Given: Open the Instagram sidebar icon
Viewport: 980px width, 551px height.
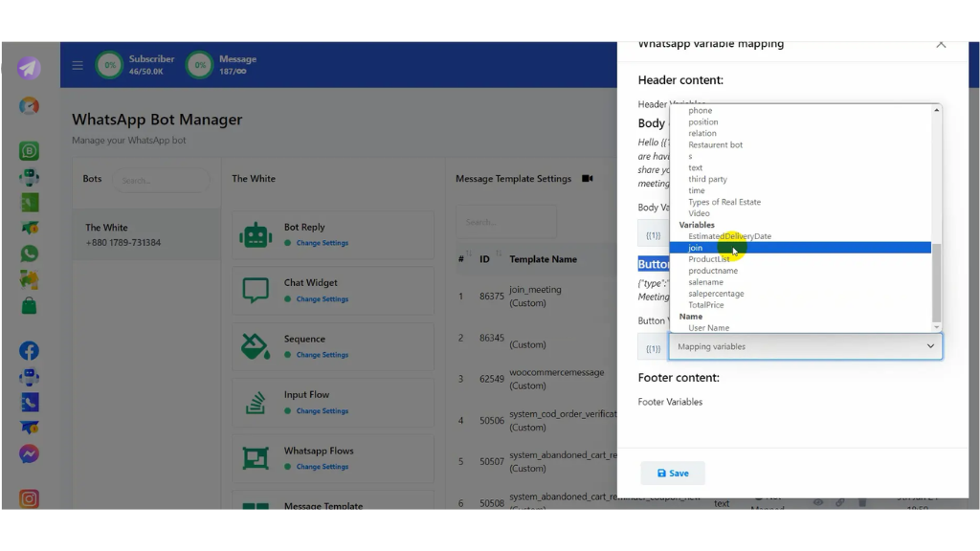Looking at the screenshot, I should coord(29,498).
